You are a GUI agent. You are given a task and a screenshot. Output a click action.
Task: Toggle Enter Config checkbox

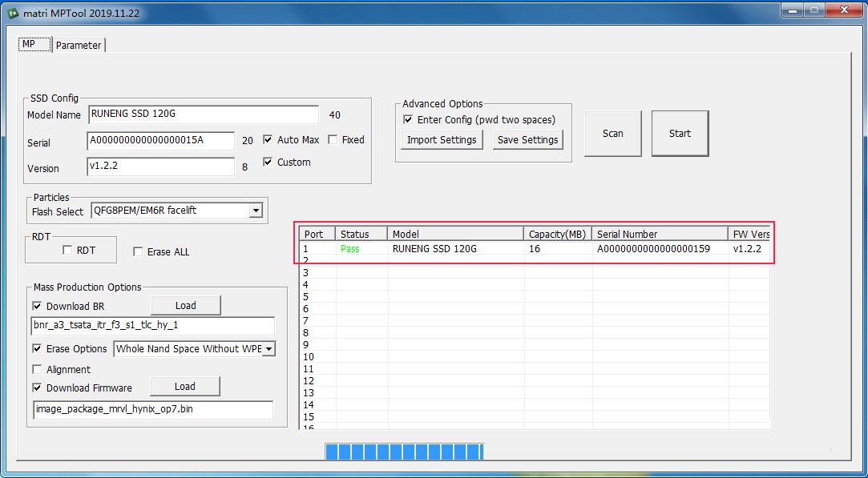(408, 119)
